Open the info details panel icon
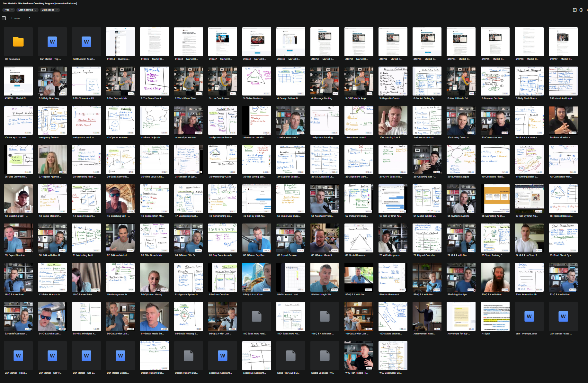This screenshot has height=383, width=588. pos(581,10)
